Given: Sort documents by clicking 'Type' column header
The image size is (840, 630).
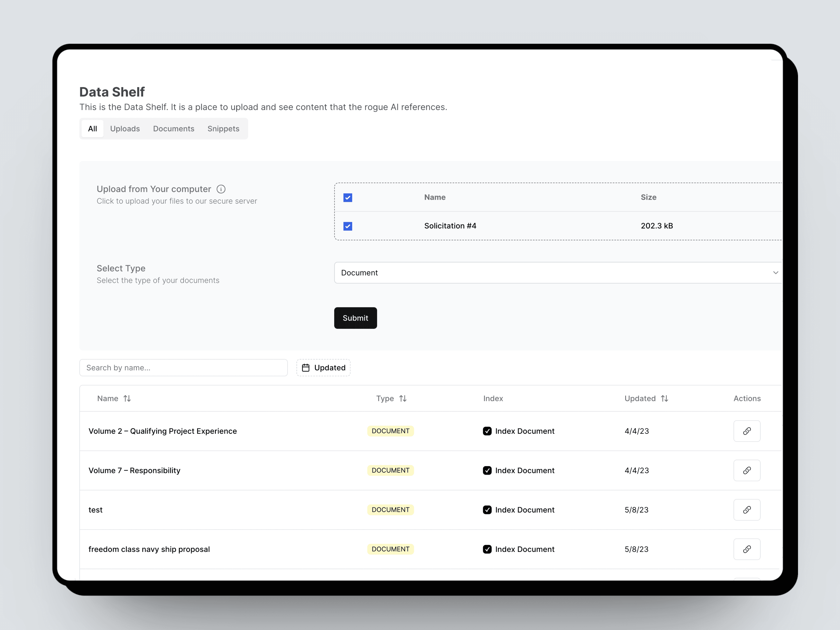Looking at the screenshot, I should click(391, 398).
